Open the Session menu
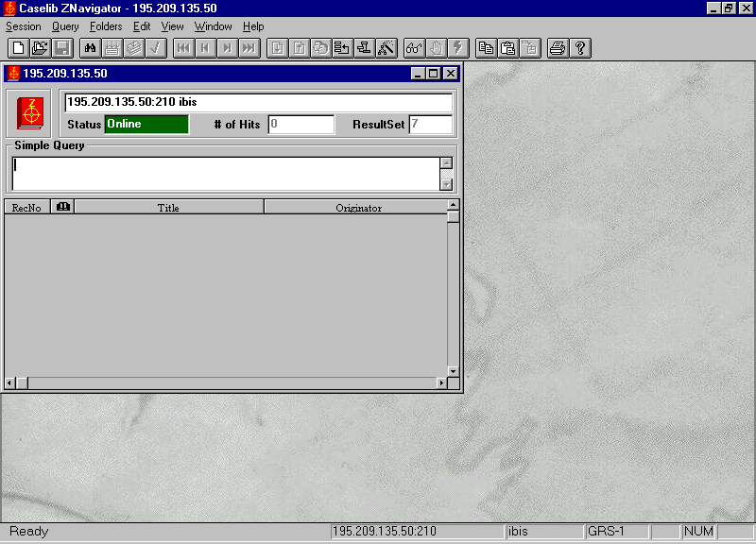This screenshot has height=544, width=756. pyautogui.click(x=23, y=26)
